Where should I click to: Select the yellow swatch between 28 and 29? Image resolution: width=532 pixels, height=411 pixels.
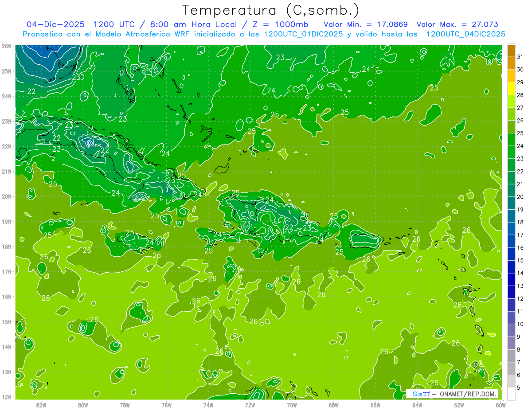coord(511,89)
